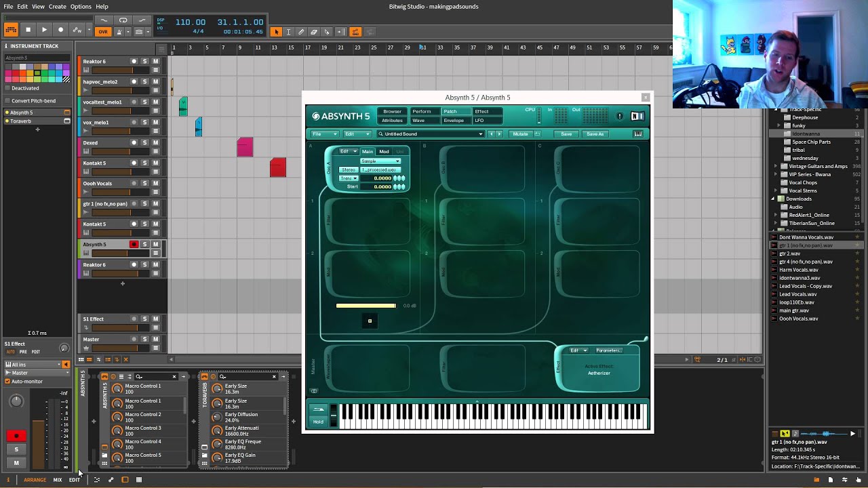Open the Attributes page in Absynth
This screenshot has height=488, width=868.
pyautogui.click(x=392, y=121)
